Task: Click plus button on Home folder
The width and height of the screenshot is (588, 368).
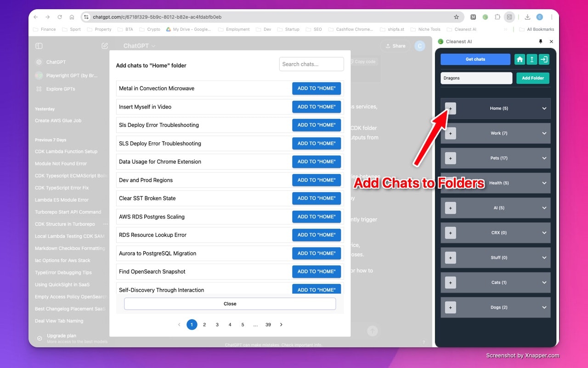Action: coord(450,109)
